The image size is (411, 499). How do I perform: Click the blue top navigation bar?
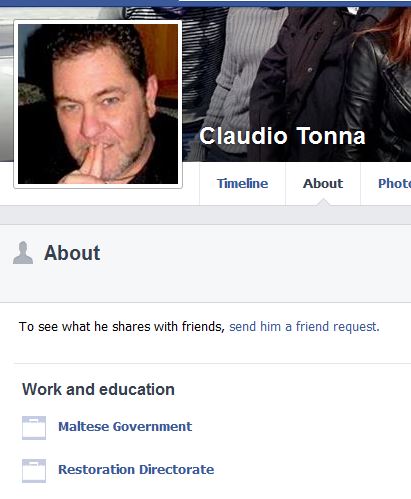tap(205, 3)
